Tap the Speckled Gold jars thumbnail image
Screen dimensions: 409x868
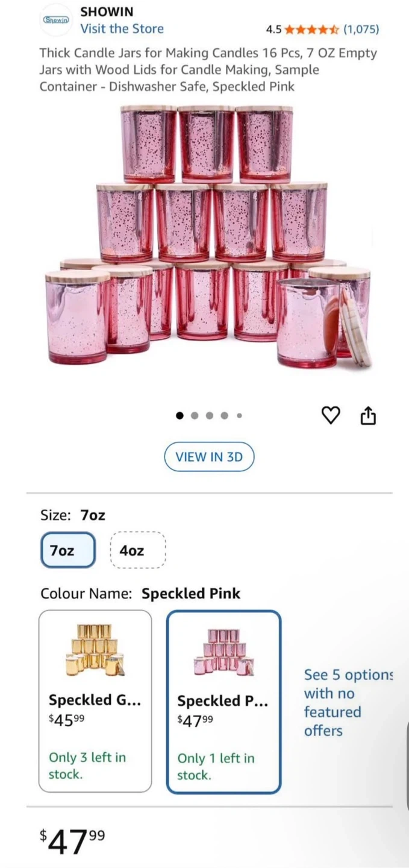[95, 649]
